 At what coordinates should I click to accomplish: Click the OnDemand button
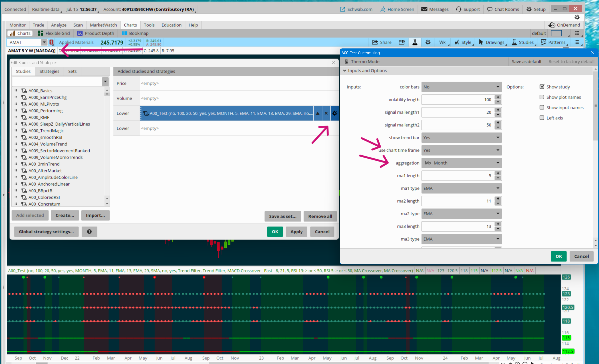564,25
